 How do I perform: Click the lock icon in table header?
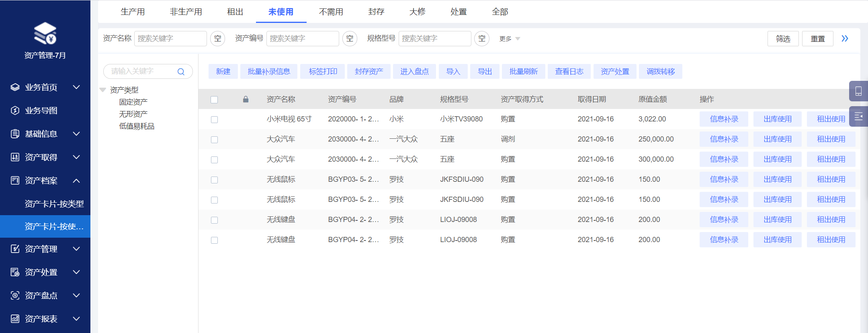[x=246, y=99]
